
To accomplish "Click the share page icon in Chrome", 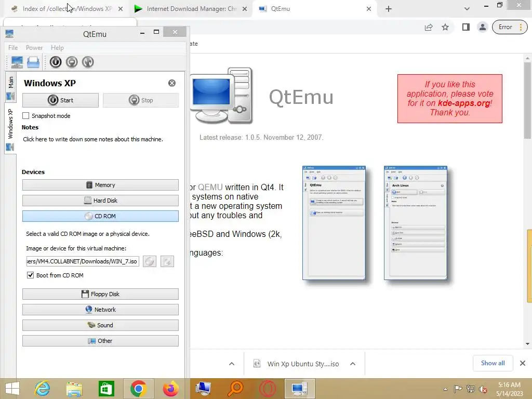I will point(429,27).
